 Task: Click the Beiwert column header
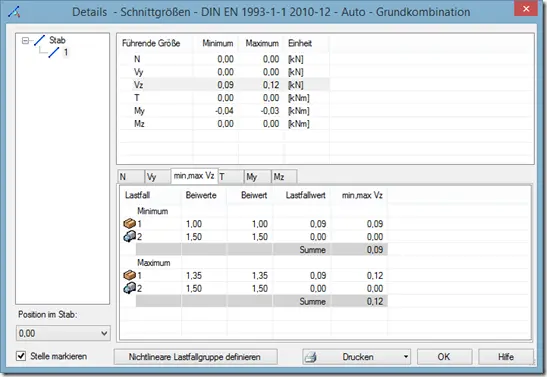[249, 195]
